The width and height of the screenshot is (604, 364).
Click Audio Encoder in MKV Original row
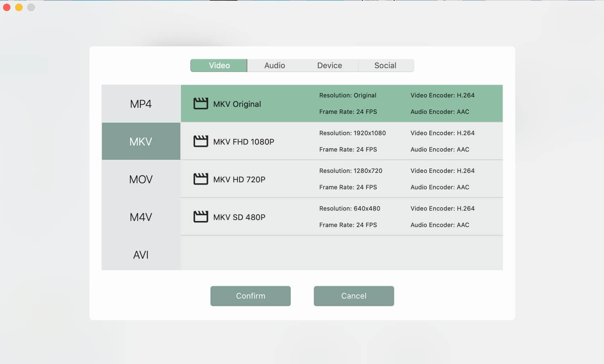point(440,112)
